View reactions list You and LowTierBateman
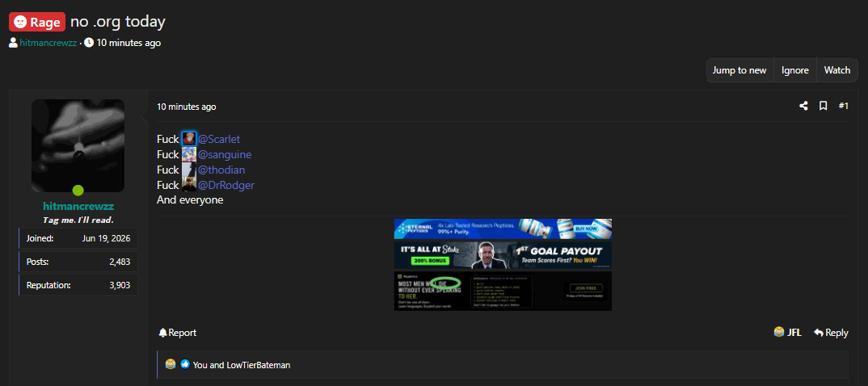This screenshot has height=386, width=868. [x=242, y=365]
